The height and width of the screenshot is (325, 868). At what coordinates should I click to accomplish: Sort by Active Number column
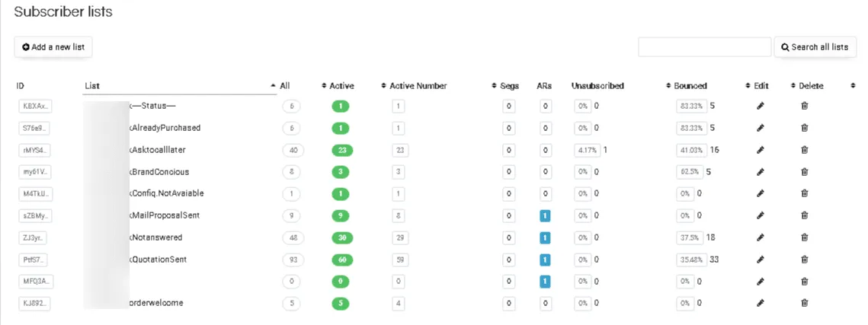click(x=418, y=86)
